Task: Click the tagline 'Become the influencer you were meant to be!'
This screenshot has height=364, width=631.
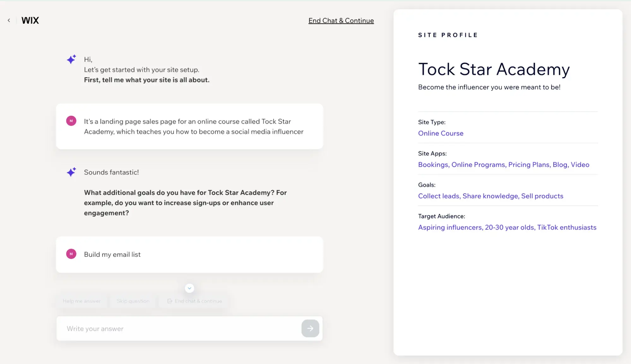Action: [x=489, y=87]
